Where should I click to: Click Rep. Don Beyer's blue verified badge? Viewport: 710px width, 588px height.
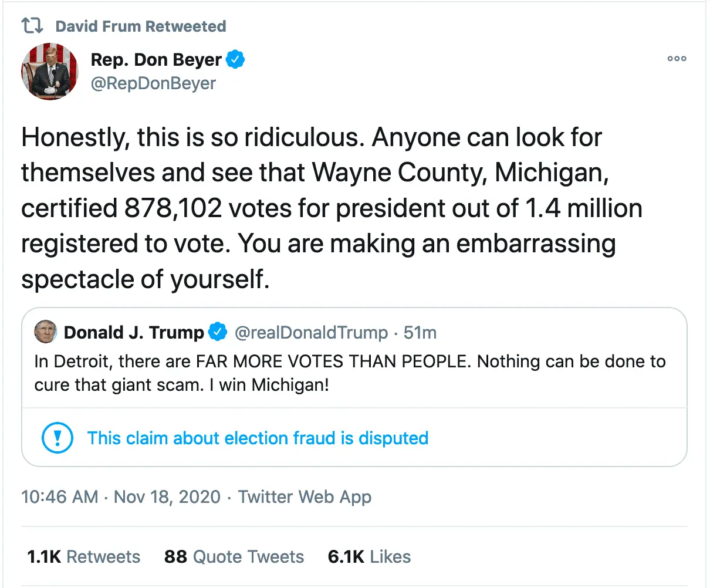(236, 59)
